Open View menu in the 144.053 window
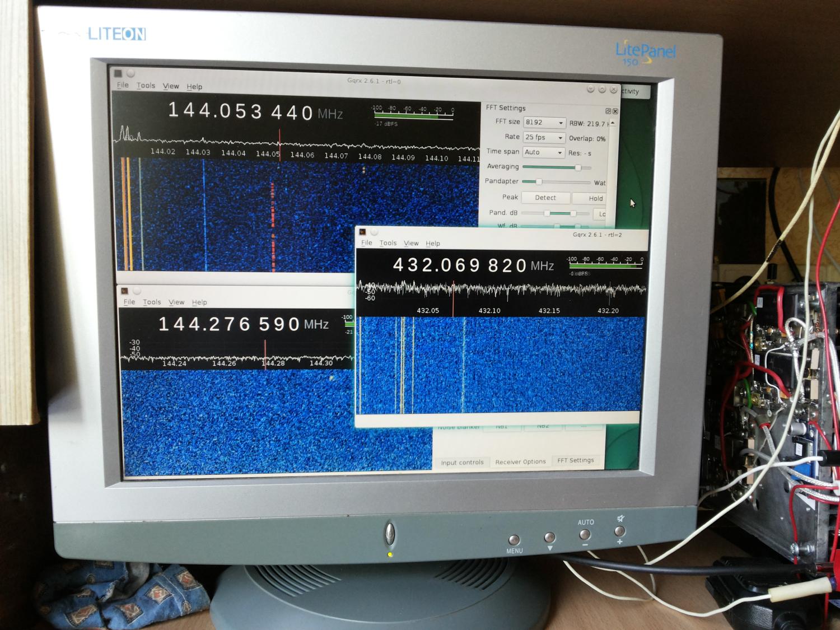The image size is (840, 630). click(171, 86)
